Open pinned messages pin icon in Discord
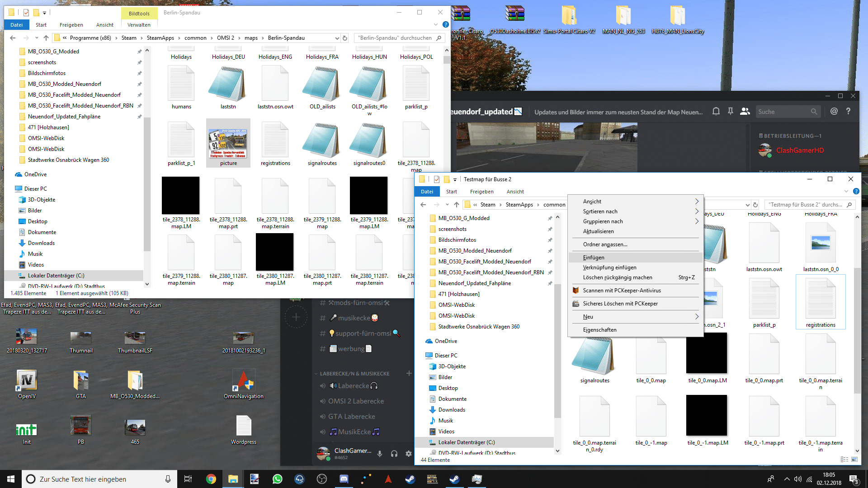This screenshot has height=488, width=868. (x=730, y=111)
